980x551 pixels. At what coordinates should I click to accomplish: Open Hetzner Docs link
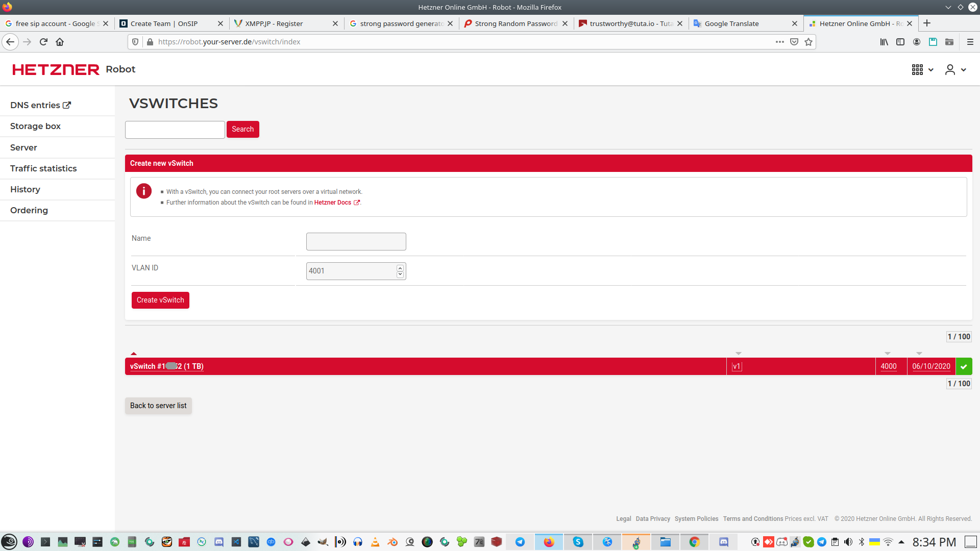click(x=333, y=203)
